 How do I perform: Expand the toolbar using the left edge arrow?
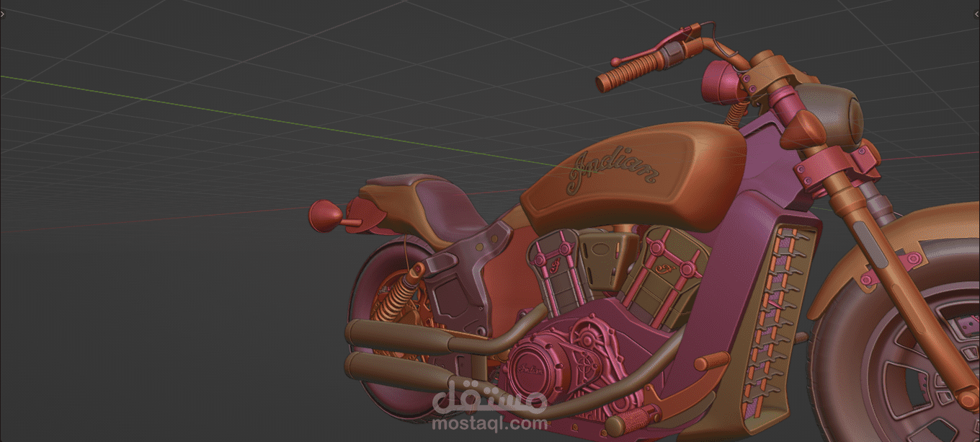pos(3,14)
